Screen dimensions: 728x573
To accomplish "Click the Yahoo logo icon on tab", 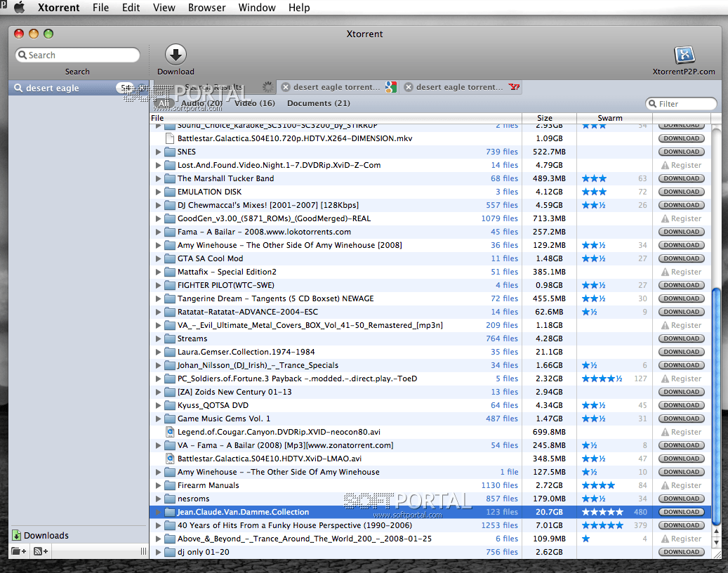I will [x=514, y=87].
